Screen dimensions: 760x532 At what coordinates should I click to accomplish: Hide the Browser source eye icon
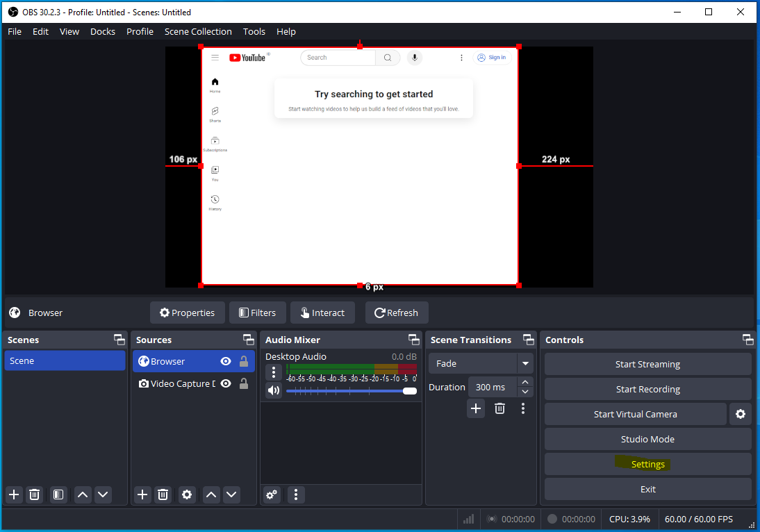pos(226,361)
